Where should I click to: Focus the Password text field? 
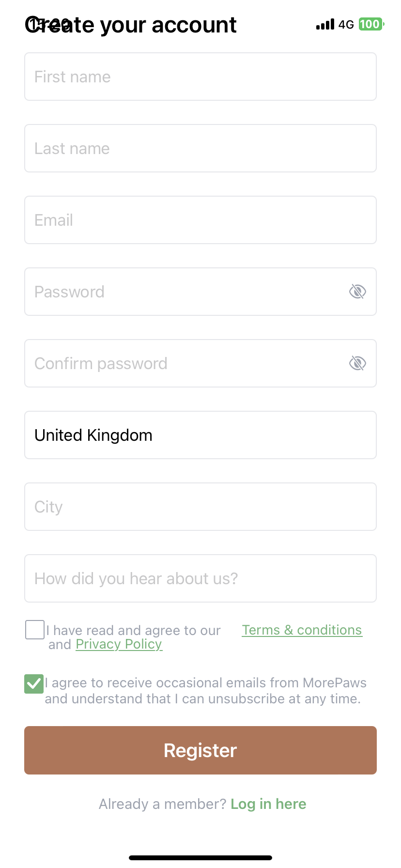click(x=184, y=292)
